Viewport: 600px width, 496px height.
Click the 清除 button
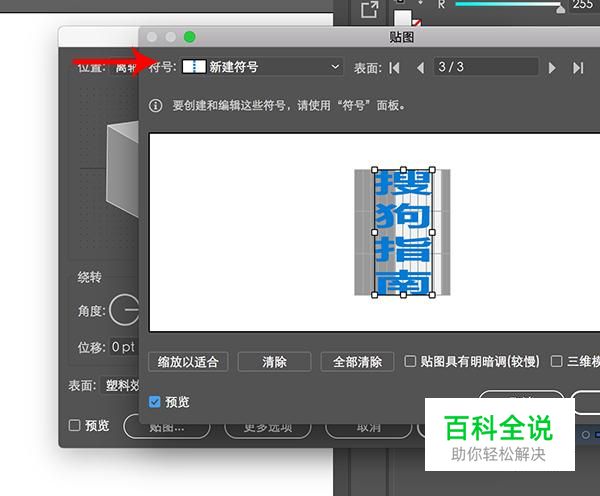coord(274,362)
